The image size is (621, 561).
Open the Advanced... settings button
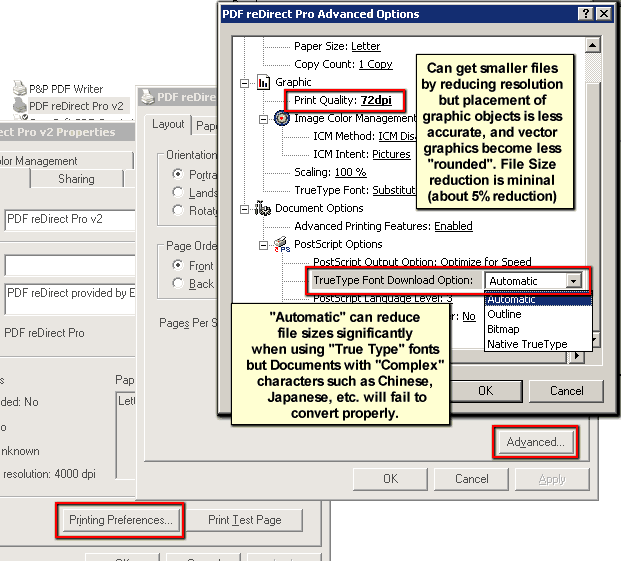click(x=535, y=442)
